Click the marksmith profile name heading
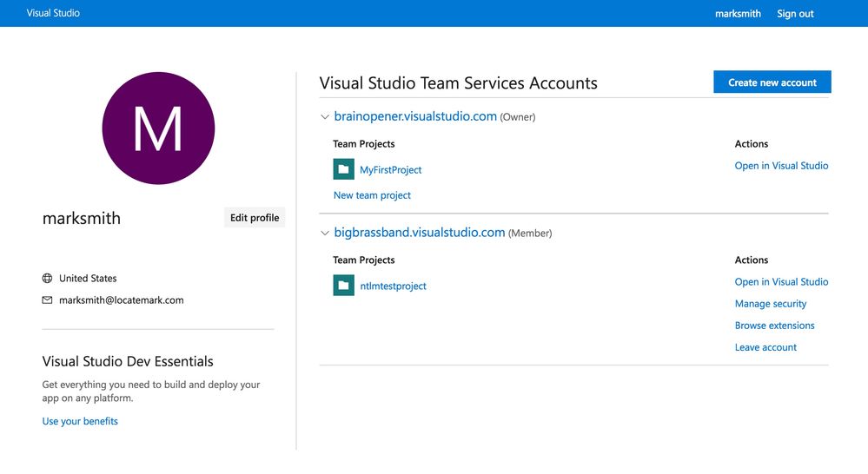Viewport: 868px width, 474px height. pyautogui.click(x=82, y=218)
